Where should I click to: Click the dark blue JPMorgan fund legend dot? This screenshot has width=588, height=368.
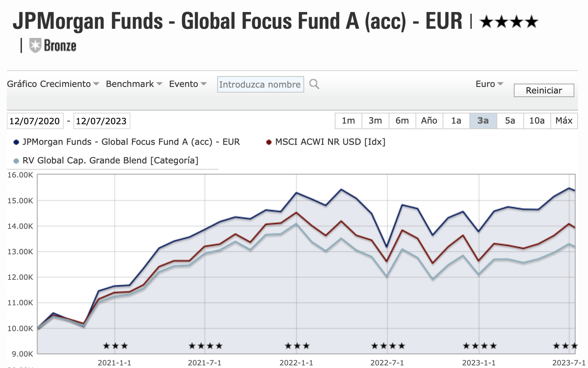(x=16, y=142)
